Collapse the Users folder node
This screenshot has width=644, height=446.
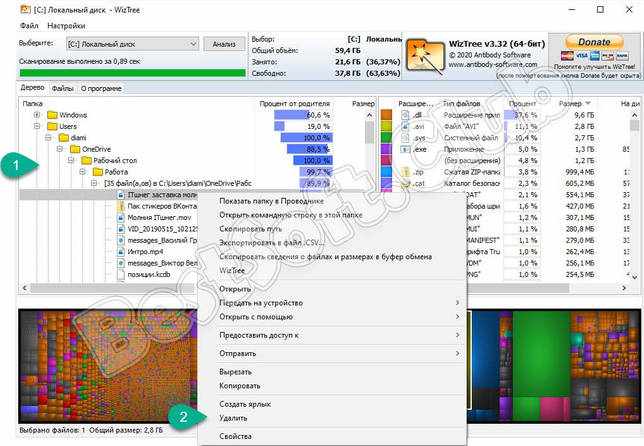pyautogui.click(x=37, y=126)
